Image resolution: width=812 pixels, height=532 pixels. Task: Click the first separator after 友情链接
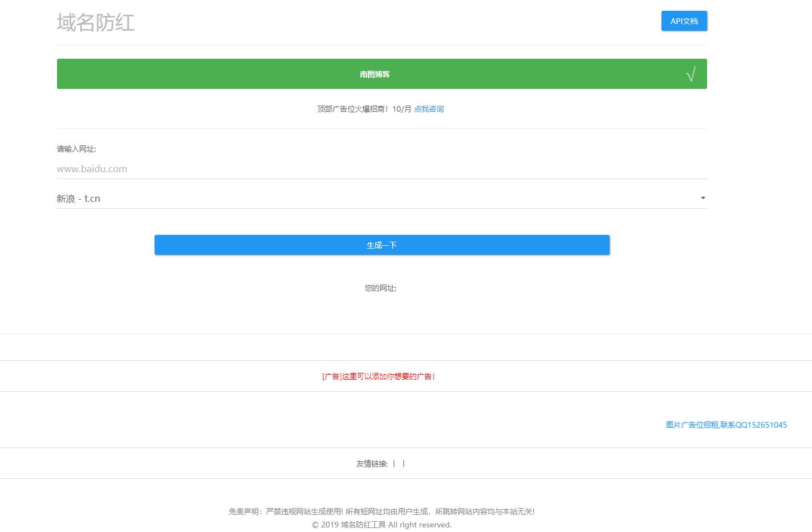coord(394,464)
